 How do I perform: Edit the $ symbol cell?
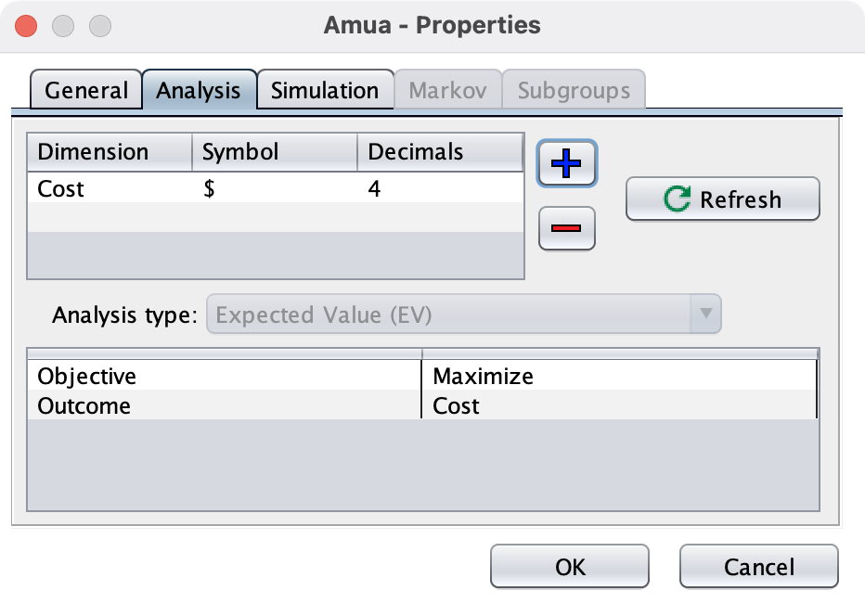pyautogui.click(x=274, y=189)
